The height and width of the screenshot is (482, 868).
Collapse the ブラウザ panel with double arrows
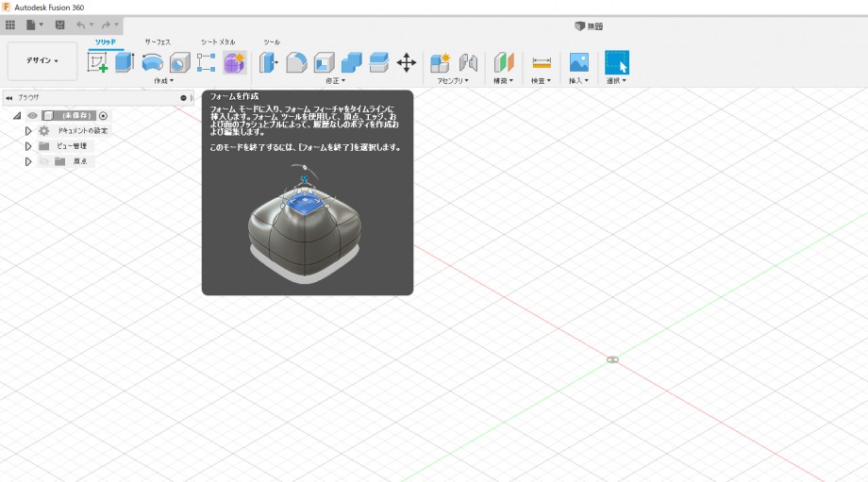(x=8, y=98)
